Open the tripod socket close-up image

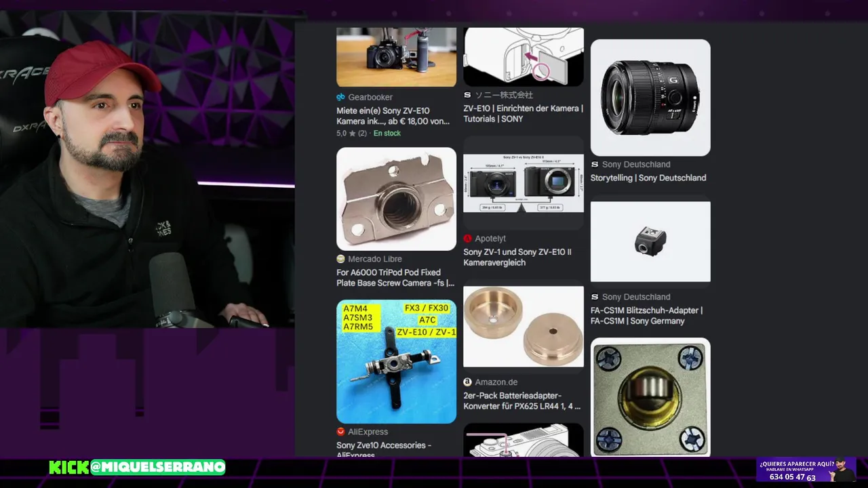(650, 398)
